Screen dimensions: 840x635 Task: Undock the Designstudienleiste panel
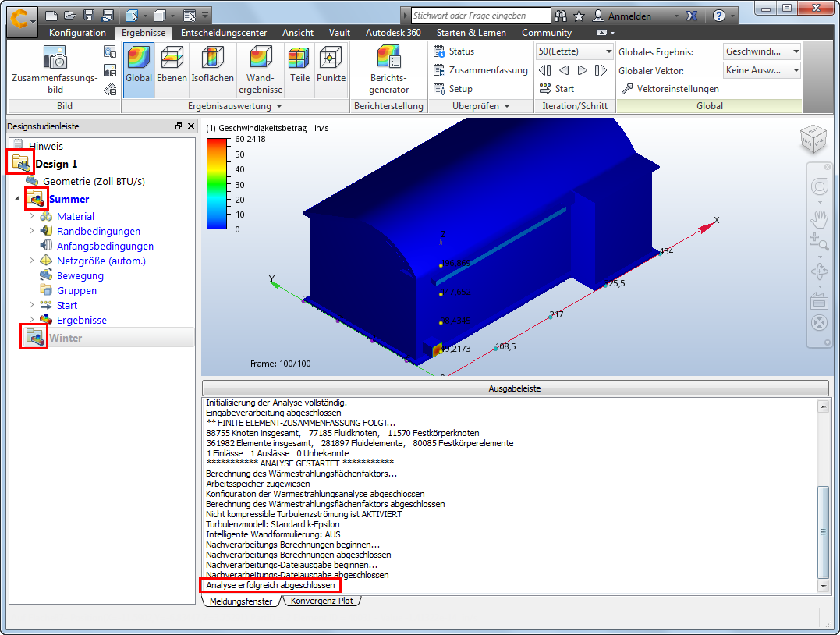pos(178,126)
